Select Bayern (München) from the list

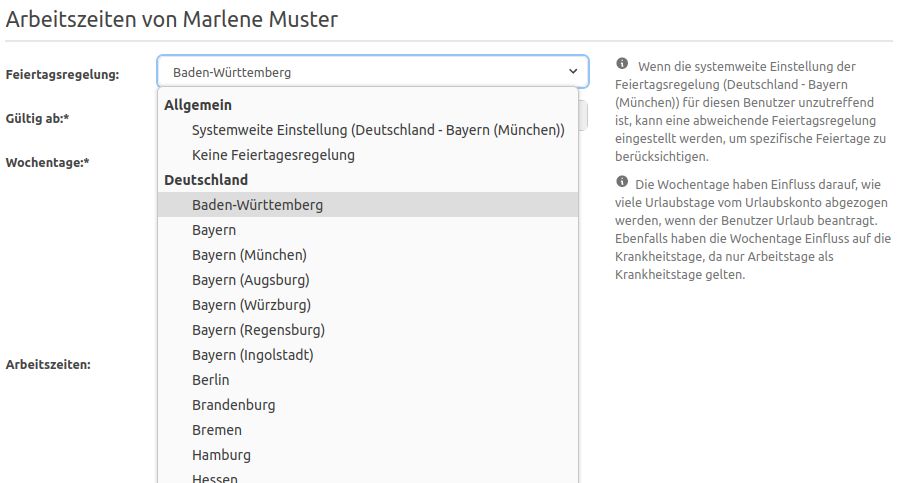point(368,255)
